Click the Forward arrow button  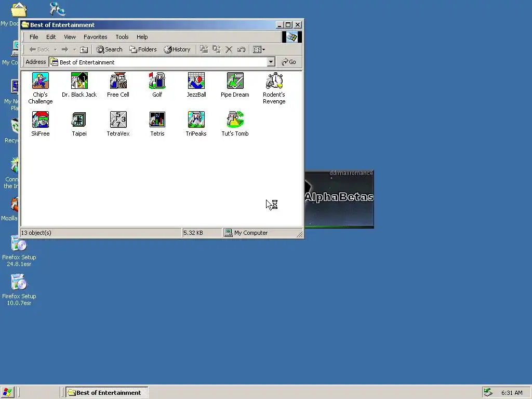pos(65,49)
